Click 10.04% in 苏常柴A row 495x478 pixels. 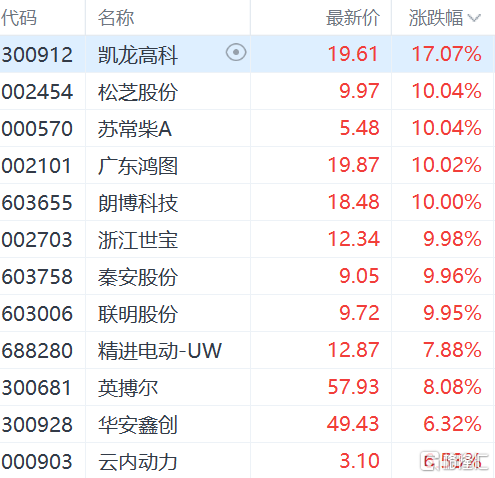tap(447, 128)
